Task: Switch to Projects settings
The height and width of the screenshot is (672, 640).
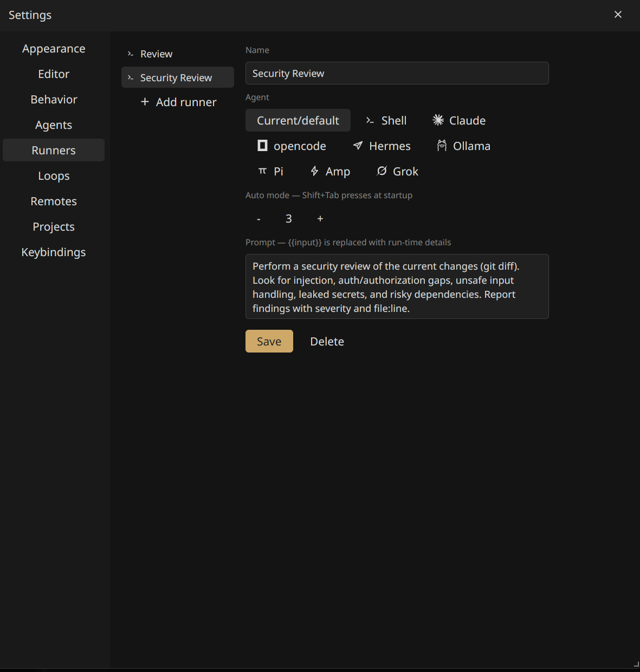Action: pyautogui.click(x=54, y=227)
